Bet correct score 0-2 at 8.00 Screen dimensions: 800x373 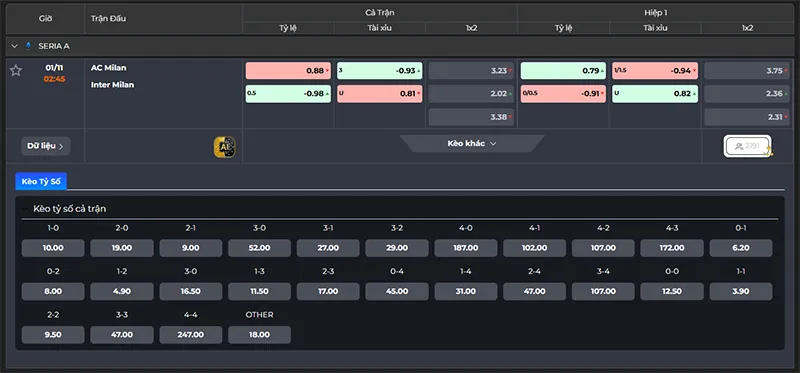(x=53, y=291)
